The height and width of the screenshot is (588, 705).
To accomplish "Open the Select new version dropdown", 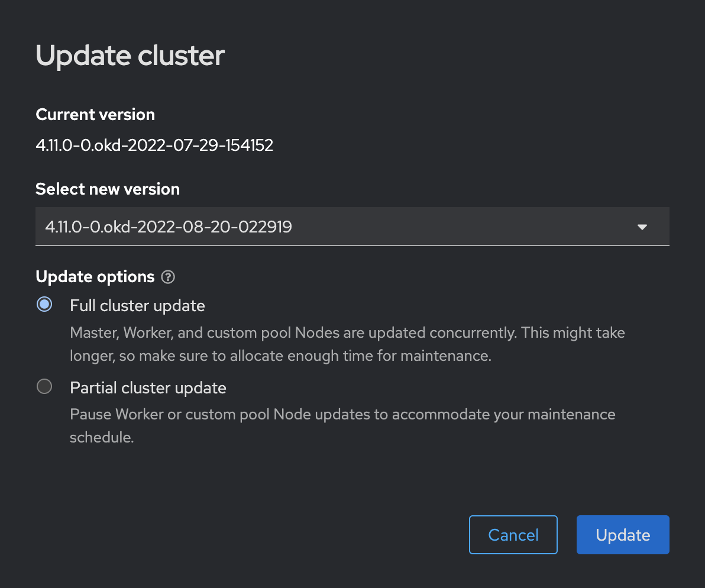I will click(352, 226).
